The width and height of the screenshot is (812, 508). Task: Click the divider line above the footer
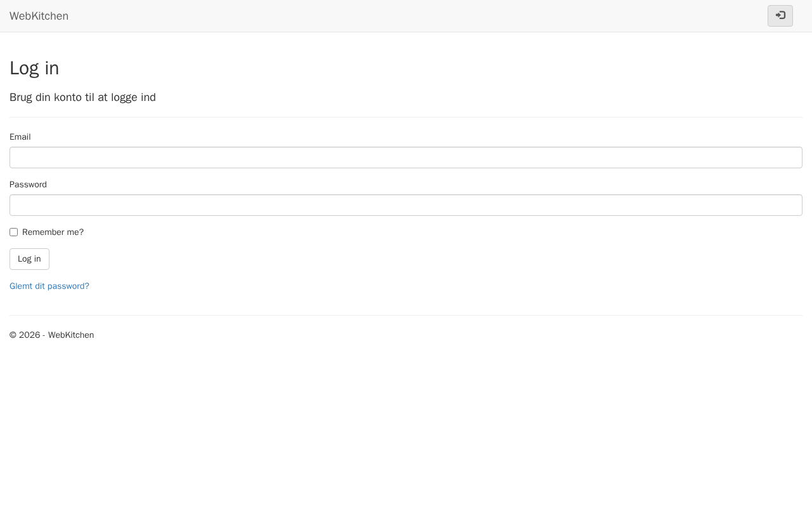[x=406, y=316]
